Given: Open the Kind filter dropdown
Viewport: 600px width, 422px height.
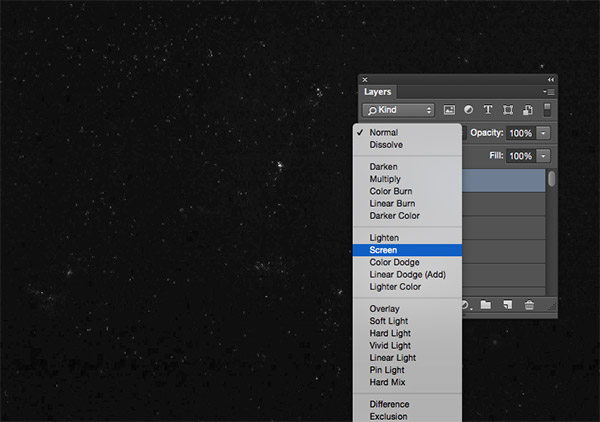Looking at the screenshot, I should [398, 109].
